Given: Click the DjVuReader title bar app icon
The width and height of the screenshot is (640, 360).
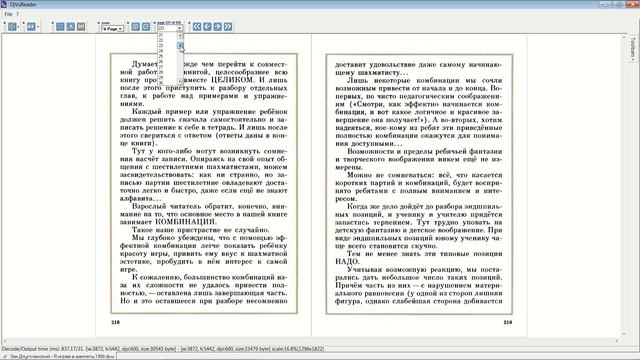Looking at the screenshot, I should (4, 4).
